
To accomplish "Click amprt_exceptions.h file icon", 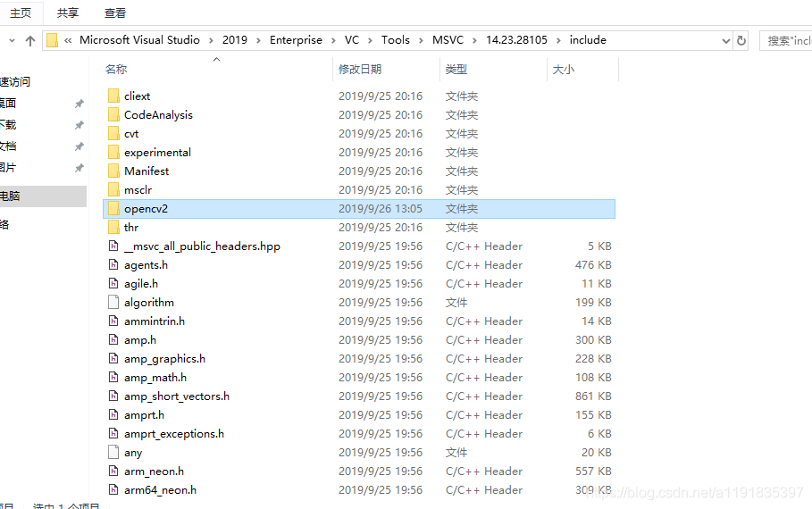I will tap(113, 433).
